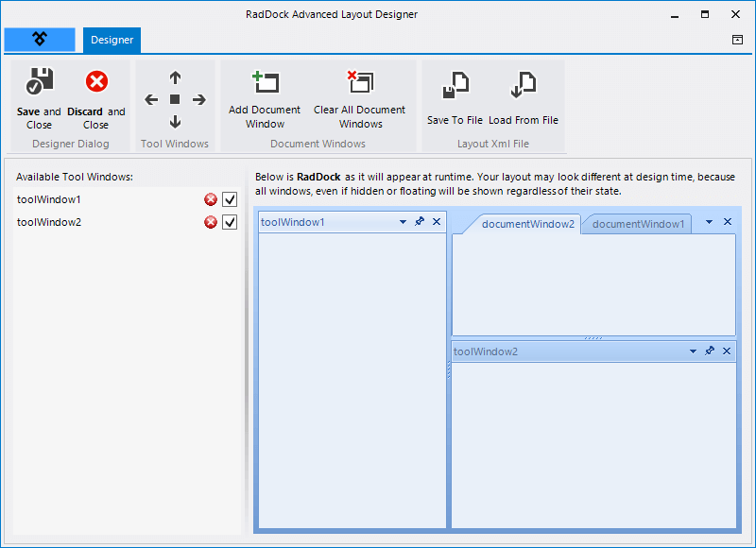Image resolution: width=756 pixels, height=548 pixels.
Task: Click the right arrow in Tool Windows group
Action: [198, 99]
